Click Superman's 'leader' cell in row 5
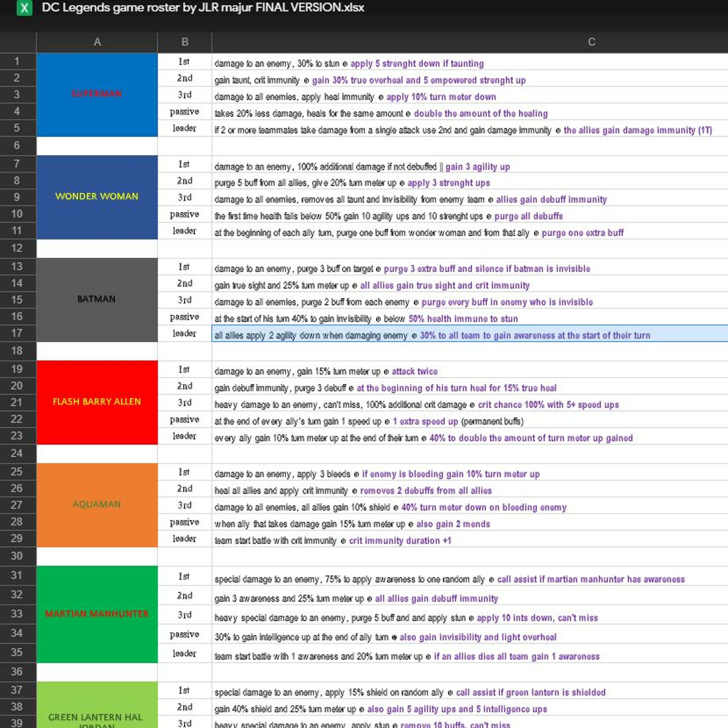This screenshot has width=728, height=728. click(185, 128)
